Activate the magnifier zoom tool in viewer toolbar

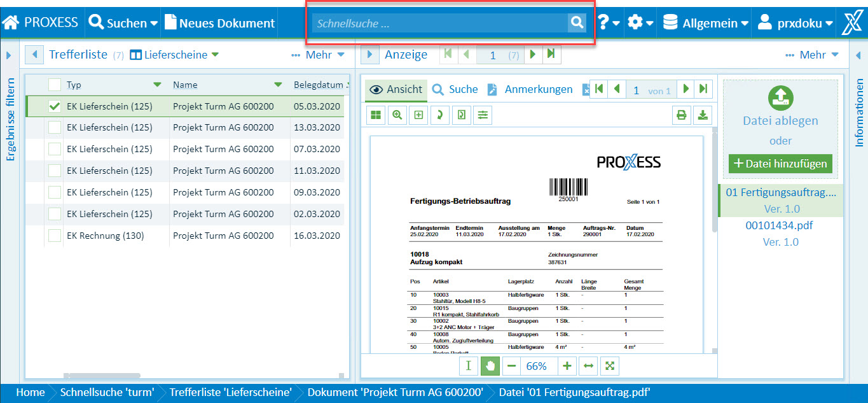[397, 115]
